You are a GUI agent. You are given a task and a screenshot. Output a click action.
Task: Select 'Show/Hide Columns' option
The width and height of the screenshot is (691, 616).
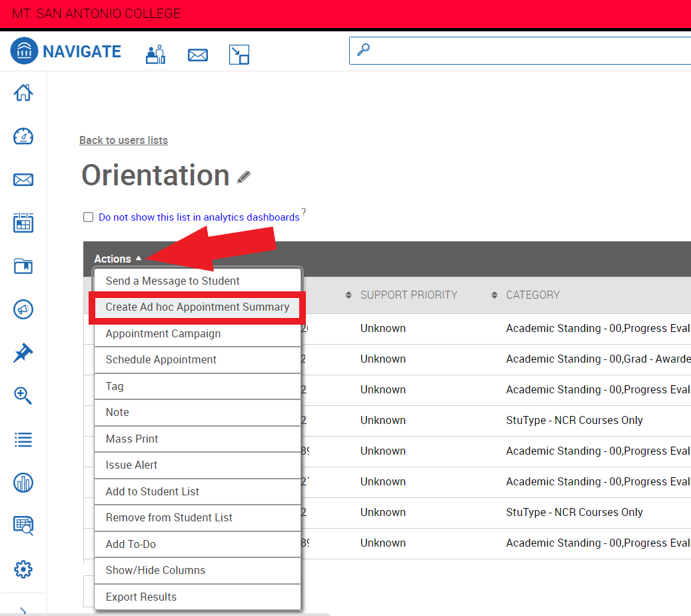(x=197, y=571)
